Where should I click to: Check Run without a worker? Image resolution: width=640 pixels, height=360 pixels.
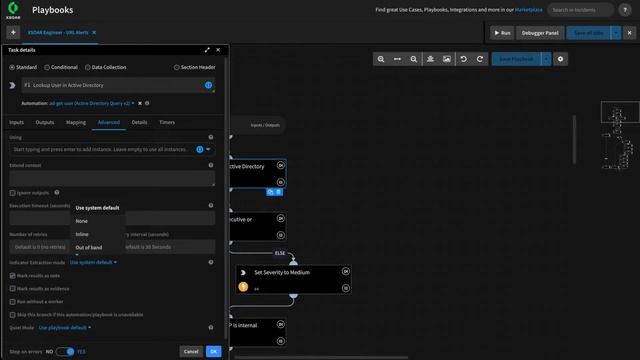[12, 302]
